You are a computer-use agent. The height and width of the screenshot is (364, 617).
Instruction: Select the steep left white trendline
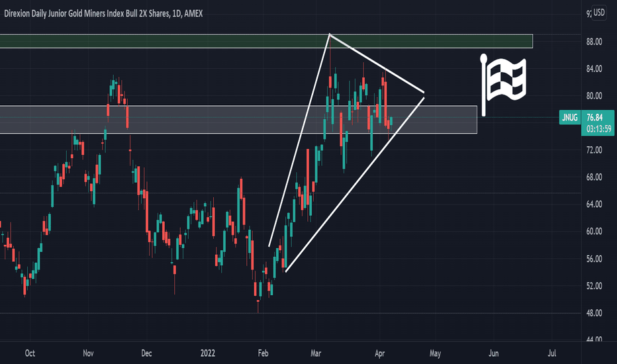299,140
